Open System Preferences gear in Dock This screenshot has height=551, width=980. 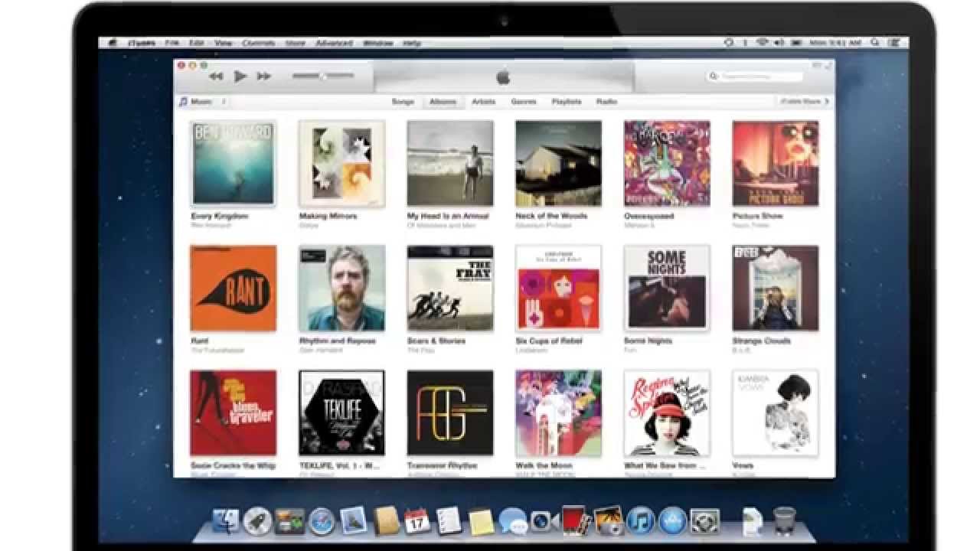704,521
